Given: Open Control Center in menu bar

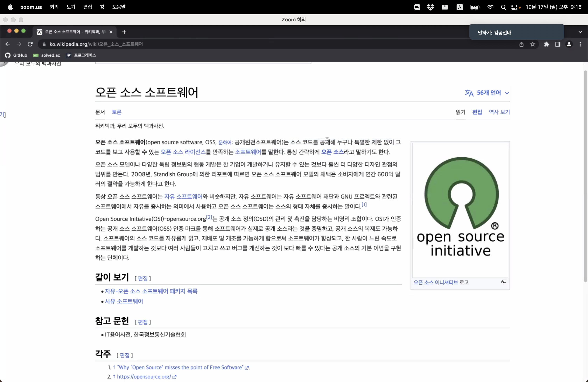Looking at the screenshot, I should (514, 7).
